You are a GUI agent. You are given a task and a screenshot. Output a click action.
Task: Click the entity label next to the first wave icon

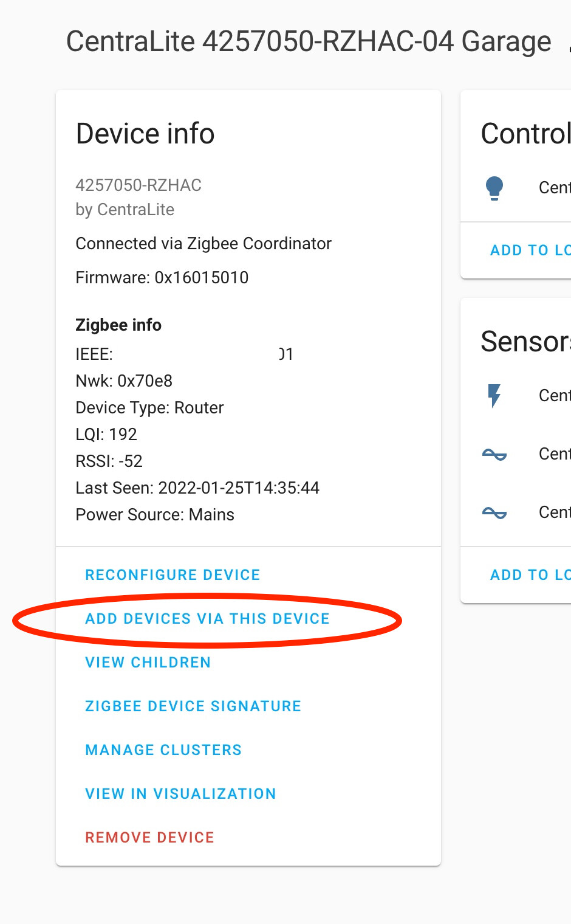click(554, 455)
